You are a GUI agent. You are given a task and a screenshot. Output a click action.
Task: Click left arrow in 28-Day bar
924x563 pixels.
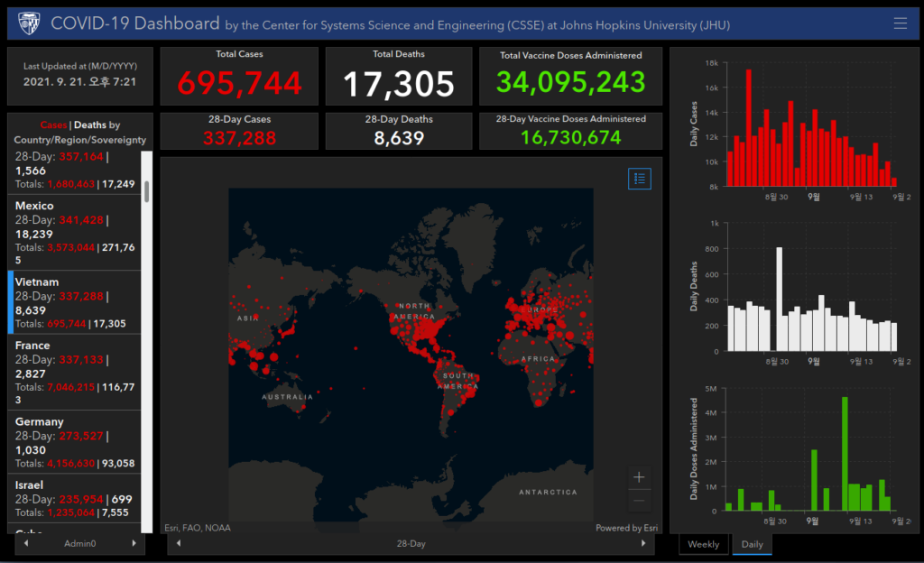click(x=179, y=543)
